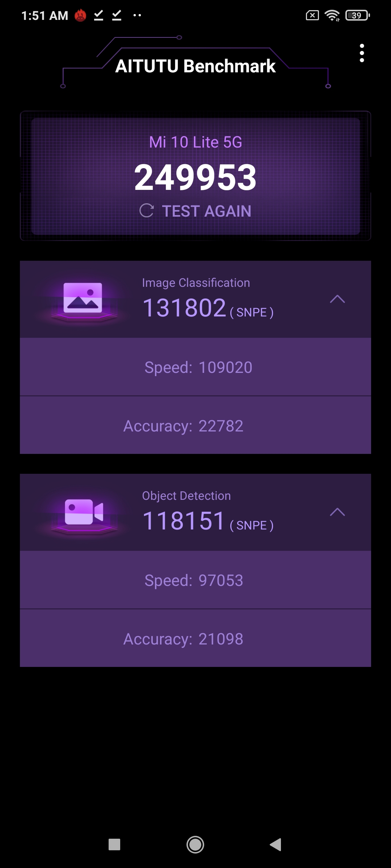Select the Speed: 97053 row

pyautogui.click(x=195, y=580)
